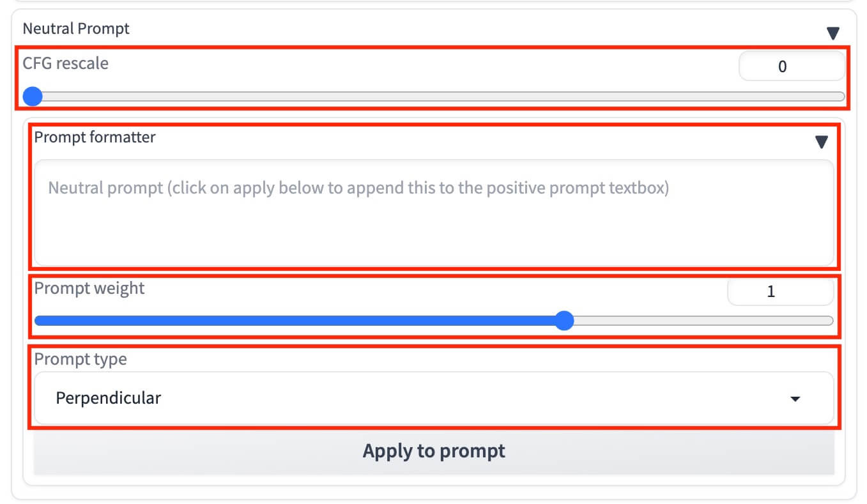Click the Prompt type label
Viewport: 867px width, 504px height.
pyautogui.click(x=81, y=359)
